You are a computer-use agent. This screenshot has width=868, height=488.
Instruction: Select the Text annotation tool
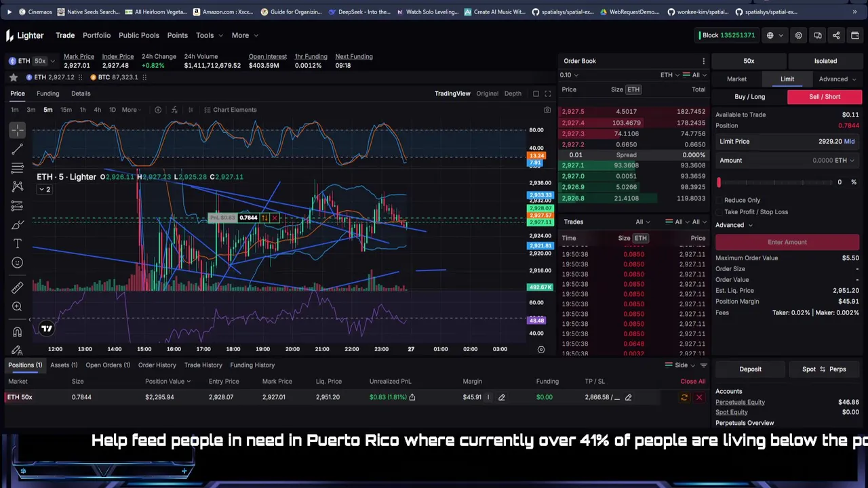[17, 243]
